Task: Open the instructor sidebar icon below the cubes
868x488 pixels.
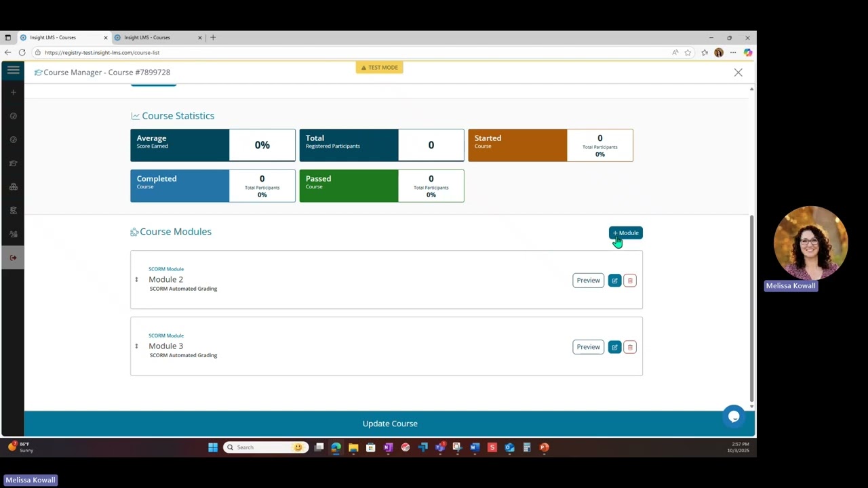Action: click(13, 211)
